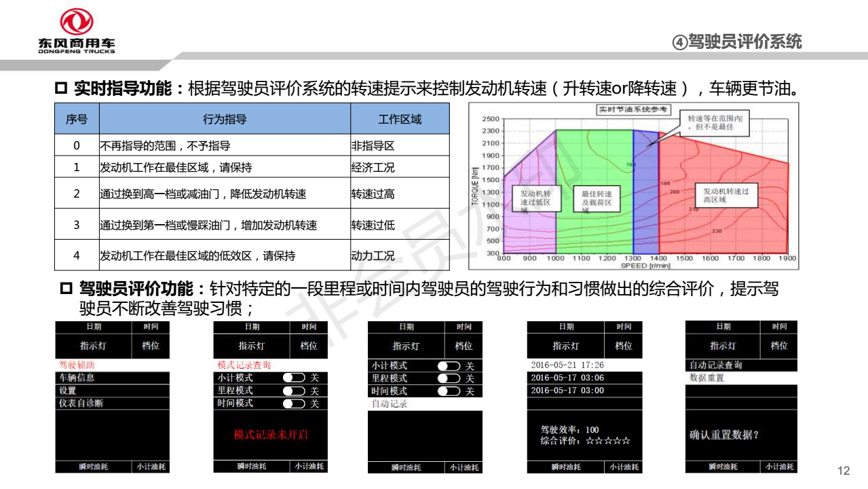Click the square bullet before 实时指导功能
The width and height of the screenshot is (868, 489).
(x=60, y=88)
